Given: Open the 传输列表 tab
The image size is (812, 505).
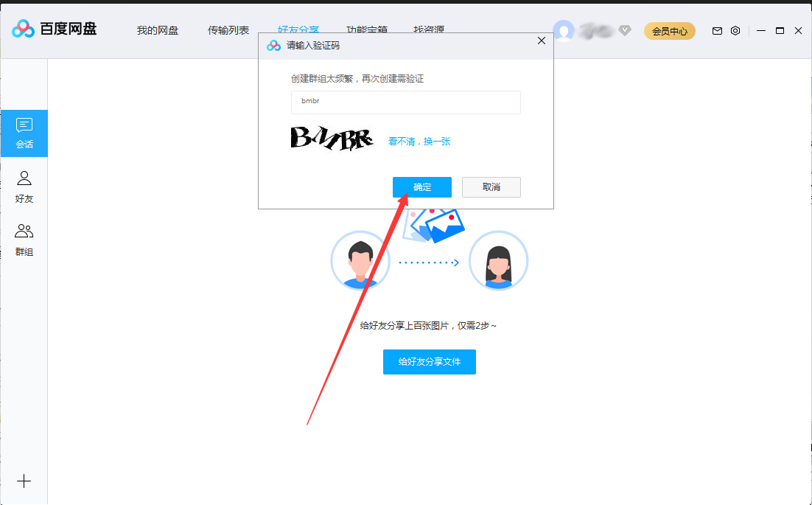Looking at the screenshot, I should (227, 30).
